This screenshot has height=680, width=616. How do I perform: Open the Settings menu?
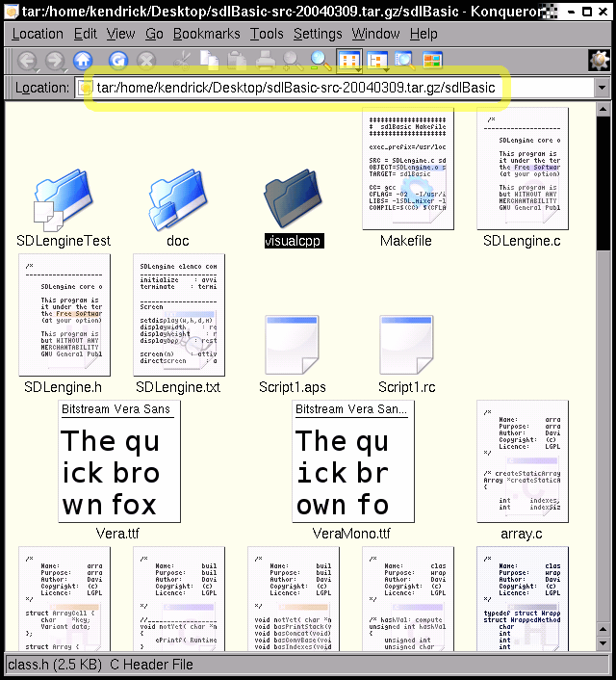318,34
